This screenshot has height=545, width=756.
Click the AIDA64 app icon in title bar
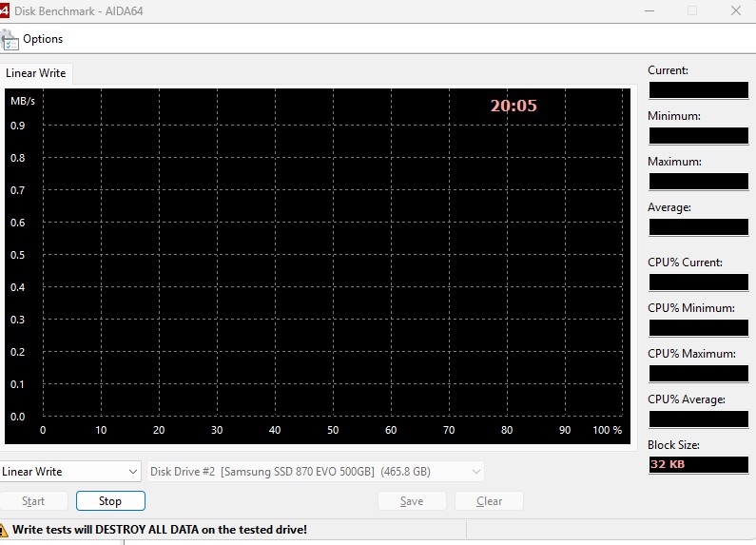pos(4,10)
